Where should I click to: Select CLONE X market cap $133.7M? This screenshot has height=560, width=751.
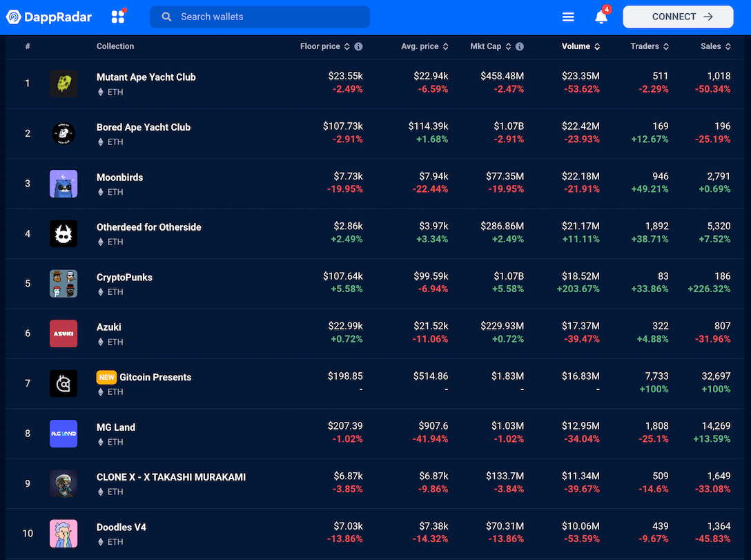(x=505, y=476)
